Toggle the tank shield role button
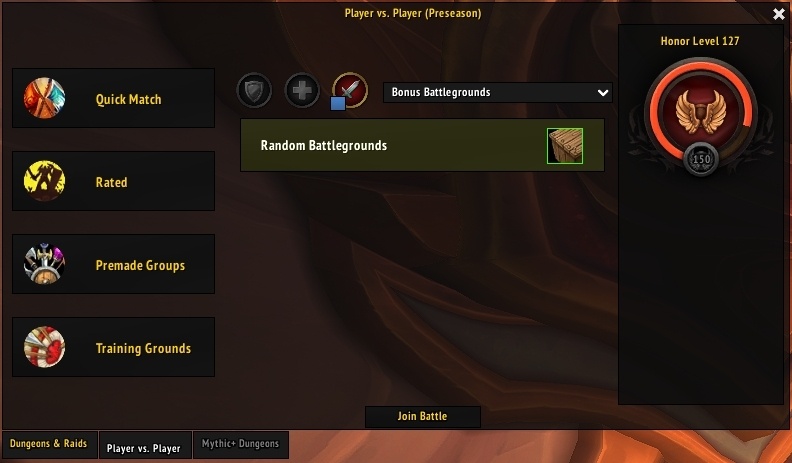Screen dimensions: 792x463 tap(254, 91)
